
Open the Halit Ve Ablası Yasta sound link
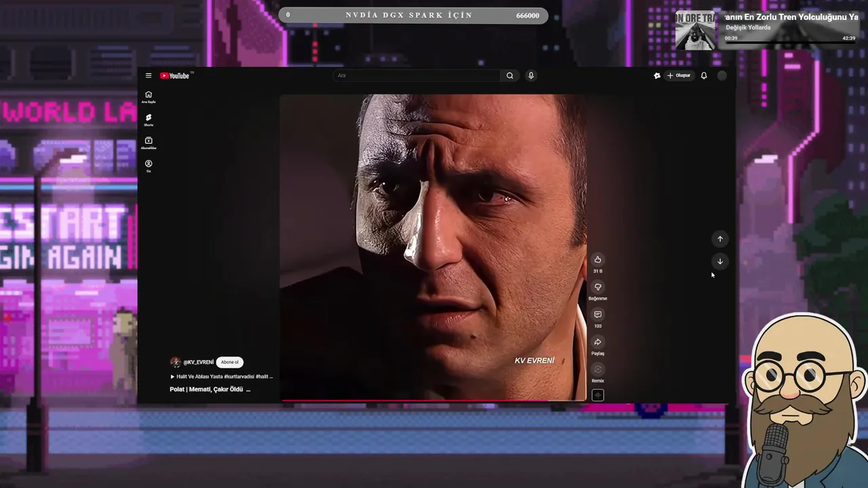coord(221,376)
